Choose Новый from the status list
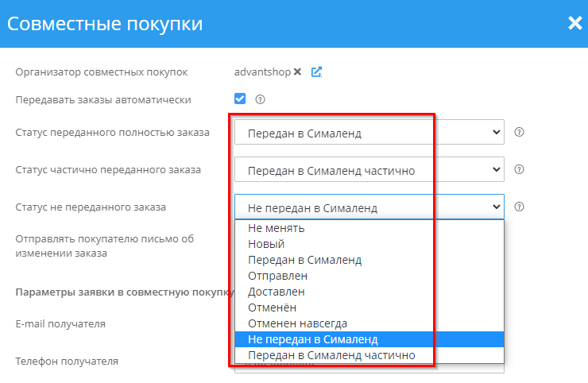This screenshot has width=588, height=383. coord(266,244)
